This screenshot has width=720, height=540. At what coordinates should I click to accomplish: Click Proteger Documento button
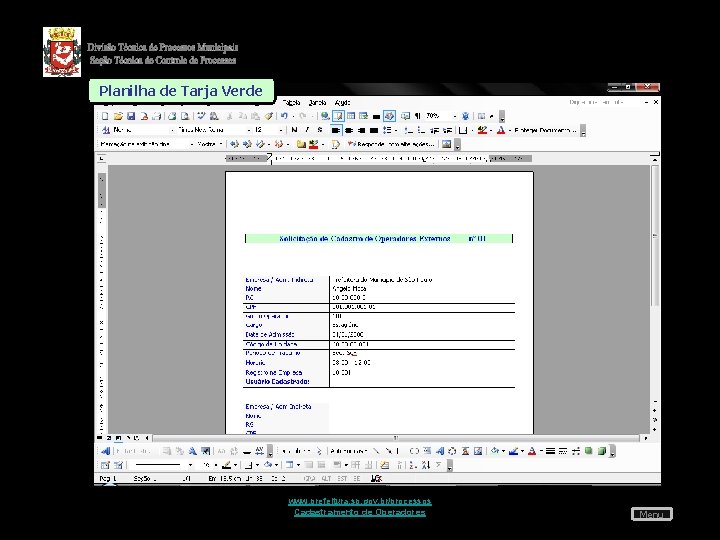coord(545,130)
